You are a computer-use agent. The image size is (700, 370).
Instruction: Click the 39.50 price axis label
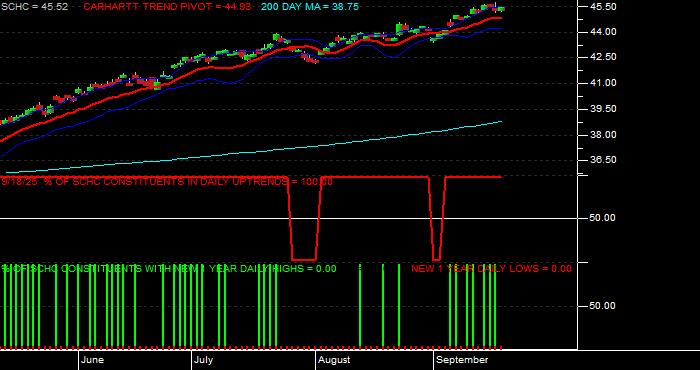pyautogui.click(x=604, y=109)
